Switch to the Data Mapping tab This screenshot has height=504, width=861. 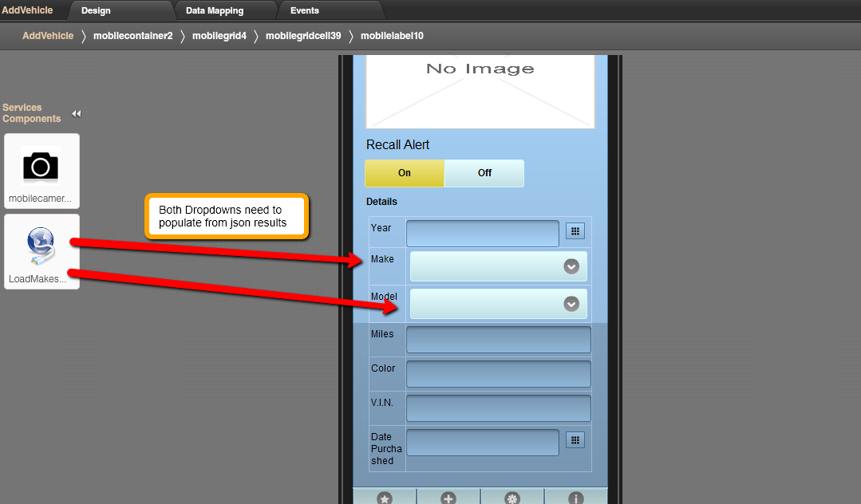(215, 10)
